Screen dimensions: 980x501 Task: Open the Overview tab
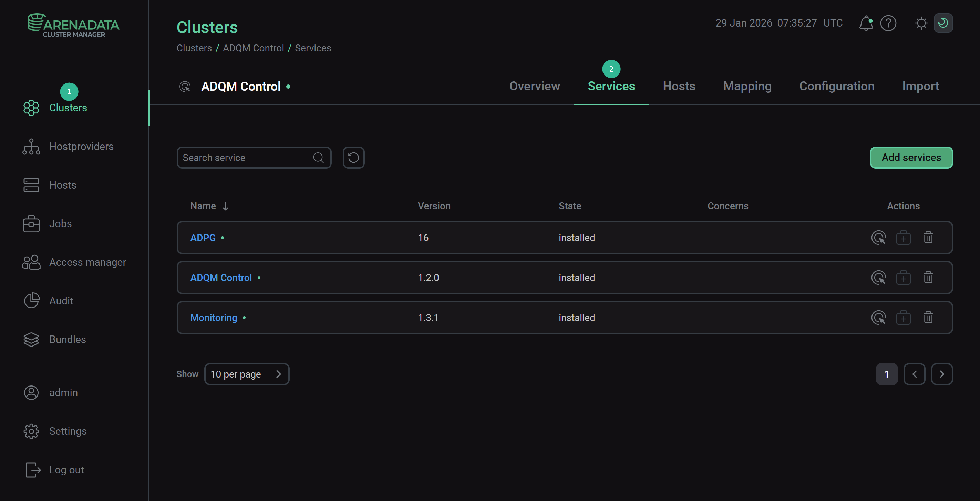click(x=535, y=86)
